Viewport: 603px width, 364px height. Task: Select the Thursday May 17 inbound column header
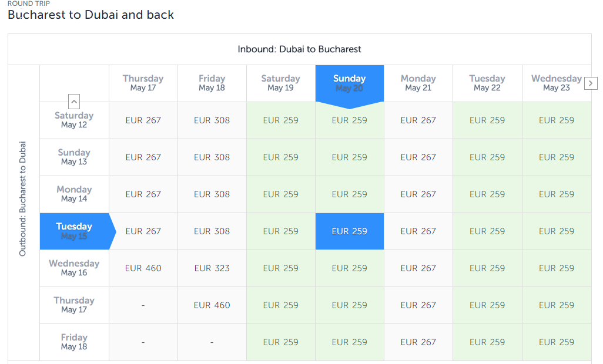click(x=143, y=83)
